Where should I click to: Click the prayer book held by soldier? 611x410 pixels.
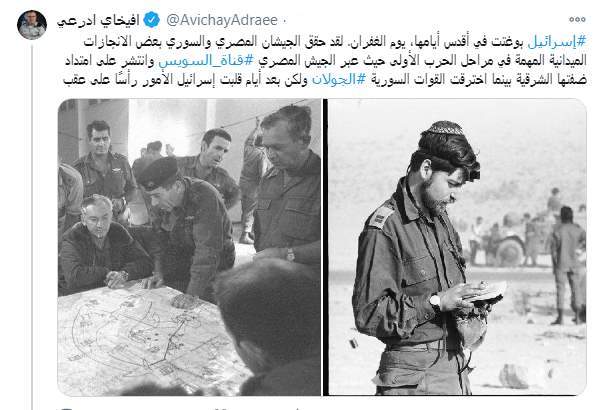(x=489, y=292)
